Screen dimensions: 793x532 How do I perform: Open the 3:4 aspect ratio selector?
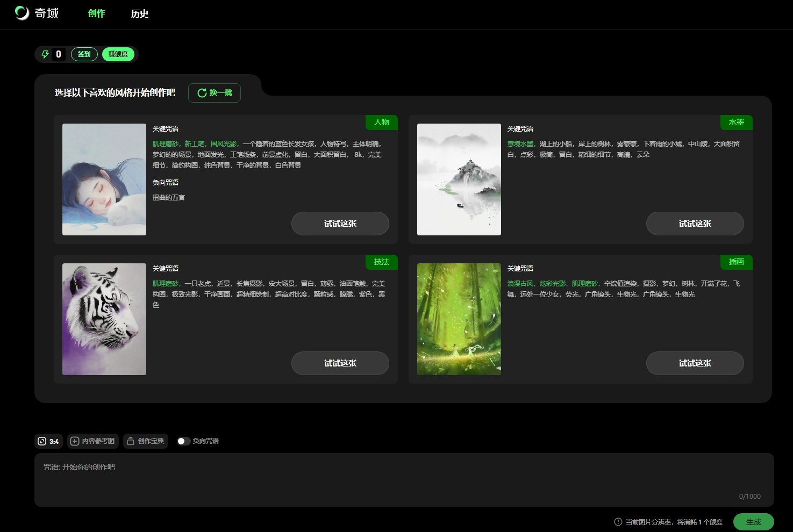(48, 441)
